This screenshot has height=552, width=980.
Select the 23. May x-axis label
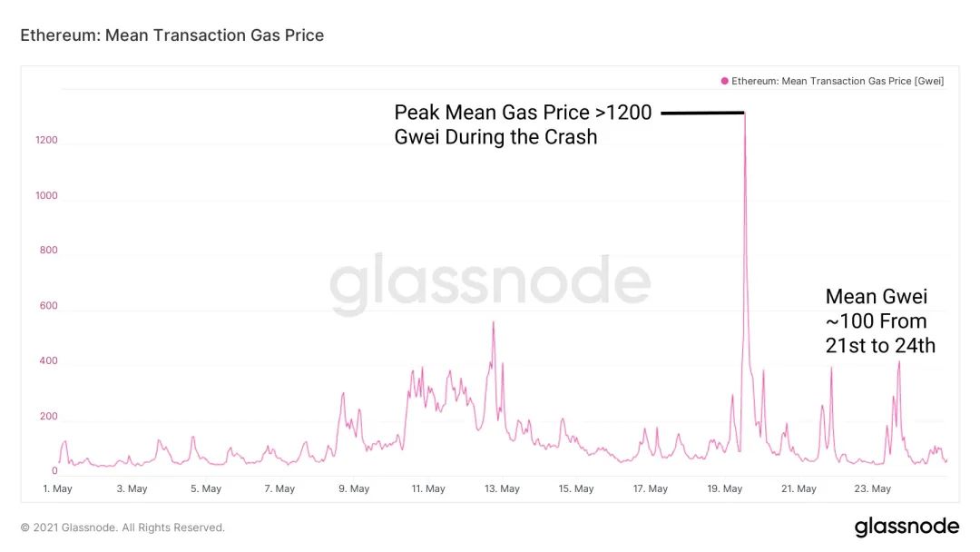tap(874, 488)
